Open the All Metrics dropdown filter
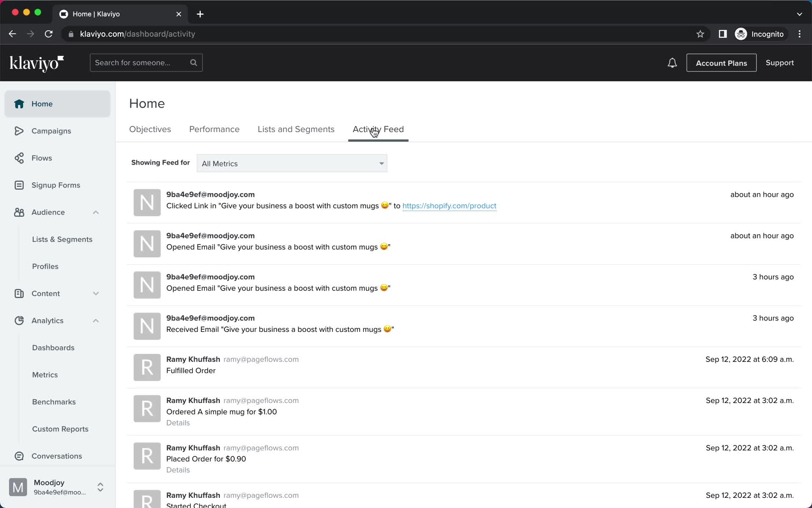Image resolution: width=812 pixels, height=508 pixels. pos(291,163)
